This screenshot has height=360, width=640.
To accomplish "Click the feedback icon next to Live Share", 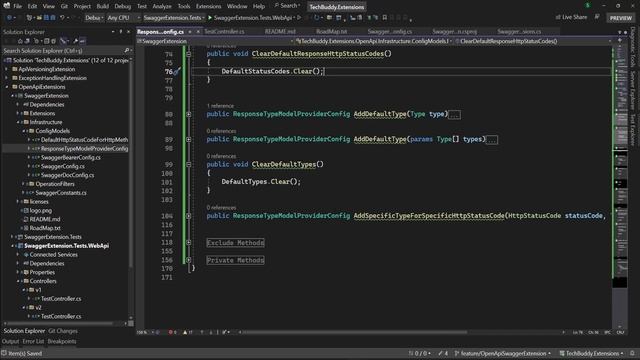I will (597, 17).
